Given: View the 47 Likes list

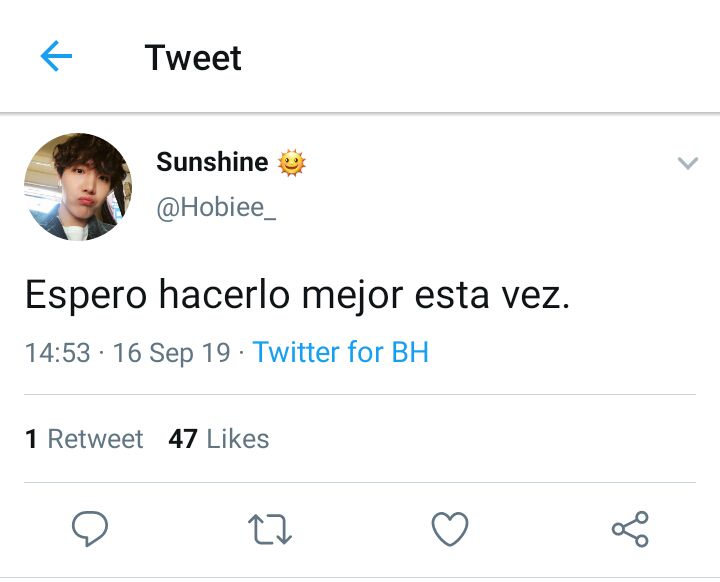Looking at the screenshot, I should point(219,439).
